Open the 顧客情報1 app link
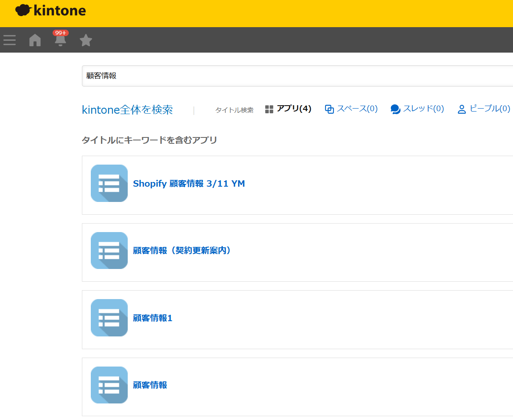The width and height of the screenshot is (513, 420). 153,318
